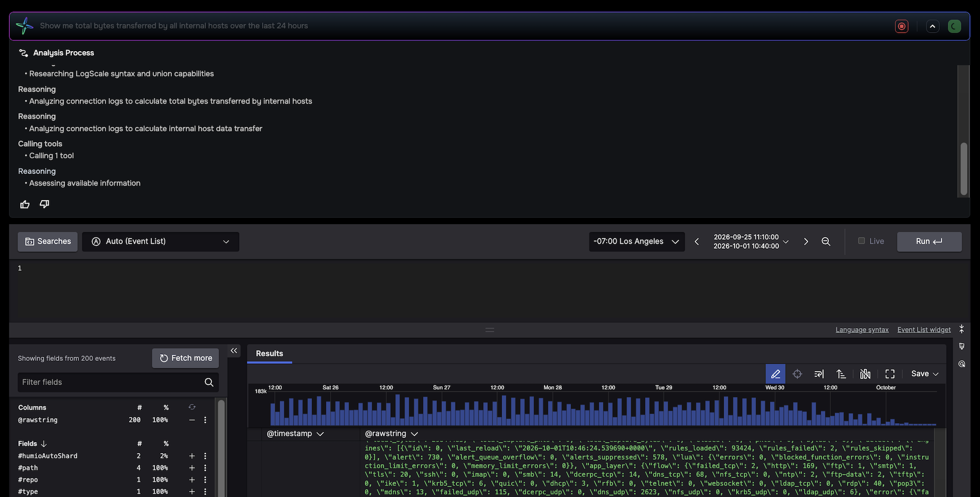Open the -07:00 Los Angeles timezone dropdown
980x497 pixels.
636,242
